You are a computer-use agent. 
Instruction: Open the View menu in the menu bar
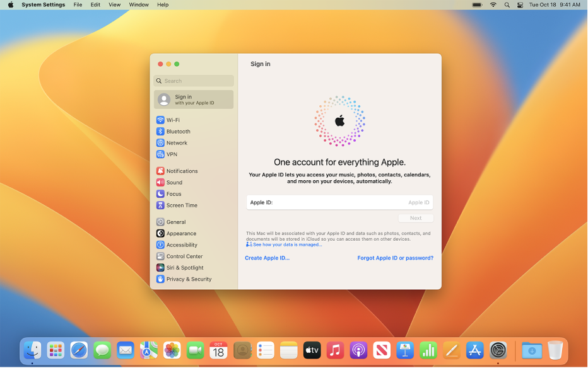click(x=114, y=4)
